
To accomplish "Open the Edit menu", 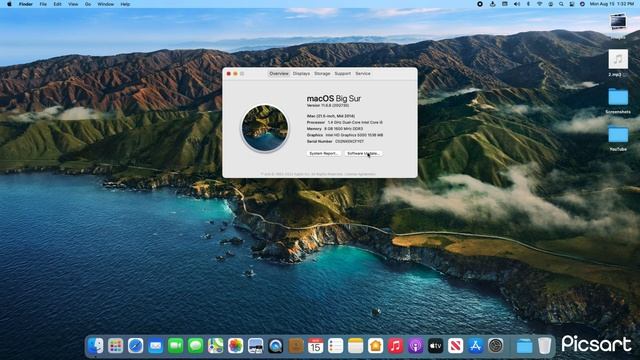I will pyautogui.click(x=58, y=4).
